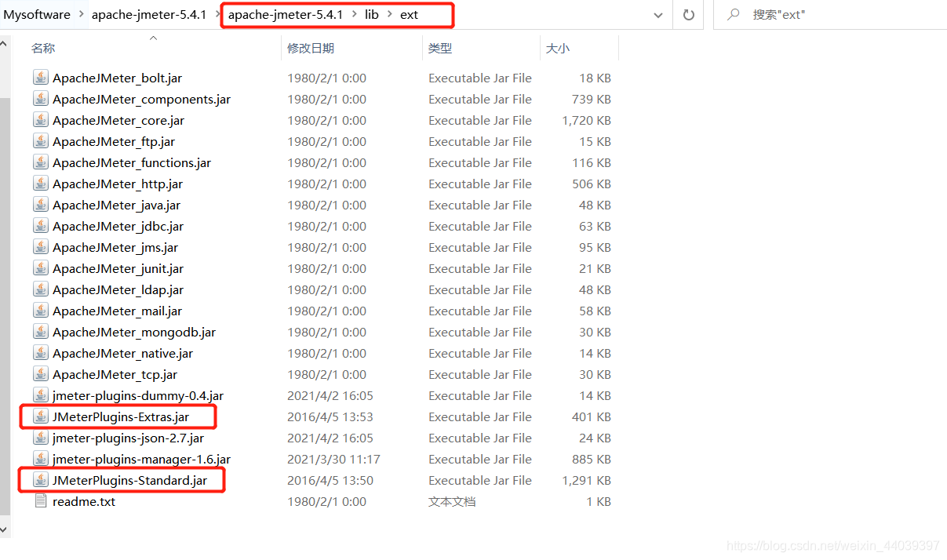Select the ApacheJMeter_bolt.jar file icon
Image resolution: width=947 pixels, height=560 pixels.
pyautogui.click(x=41, y=78)
